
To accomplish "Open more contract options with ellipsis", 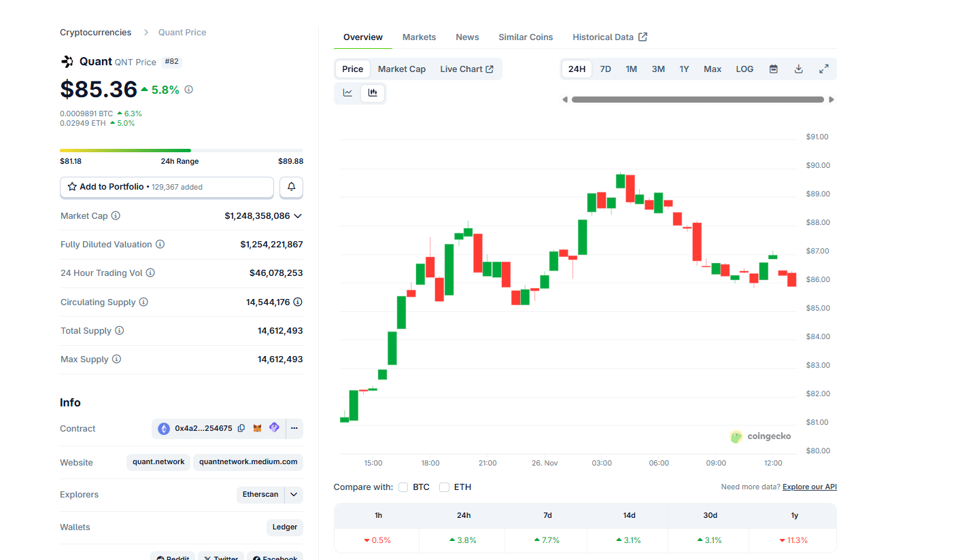I will [294, 428].
